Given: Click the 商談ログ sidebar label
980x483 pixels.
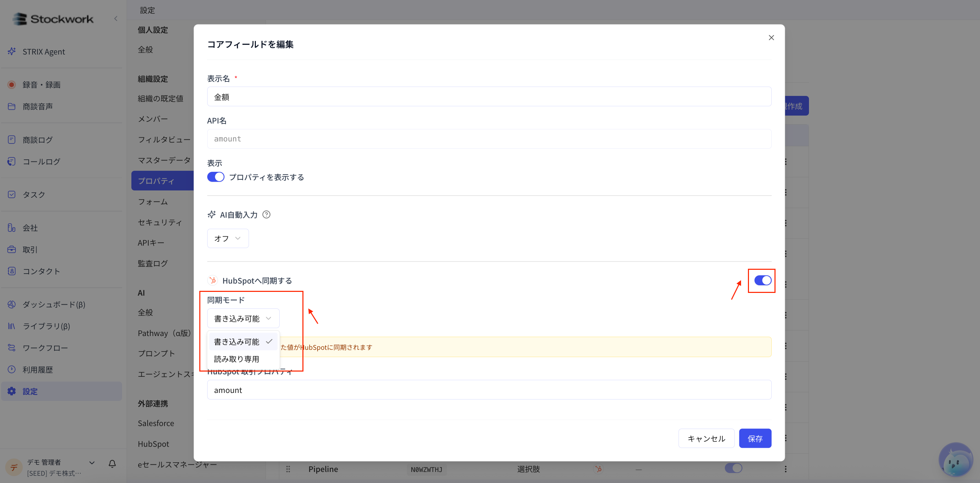Looking at the screenshot, I should [x=38, y=140].
